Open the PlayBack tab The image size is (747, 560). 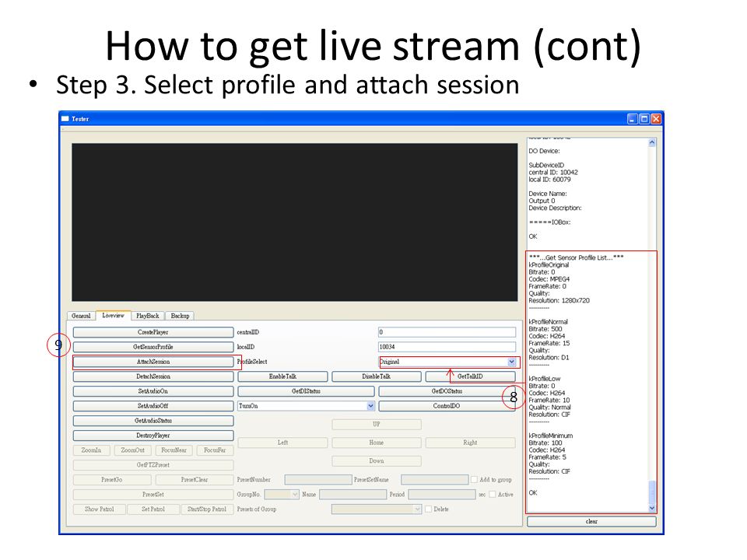coord(148,316)
